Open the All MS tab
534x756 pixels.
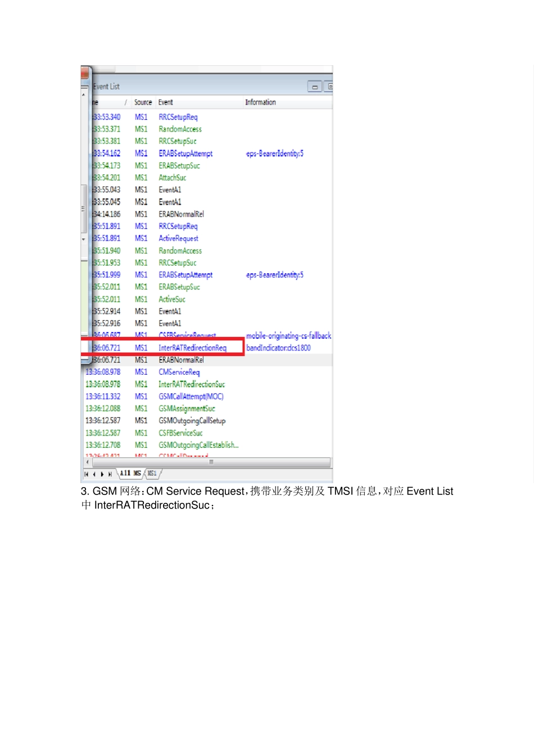pyautogui.click(x=130, y=474)
